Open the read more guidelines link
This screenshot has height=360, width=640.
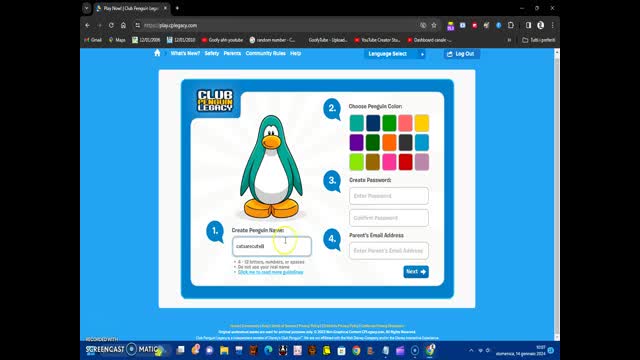point(271,272)
